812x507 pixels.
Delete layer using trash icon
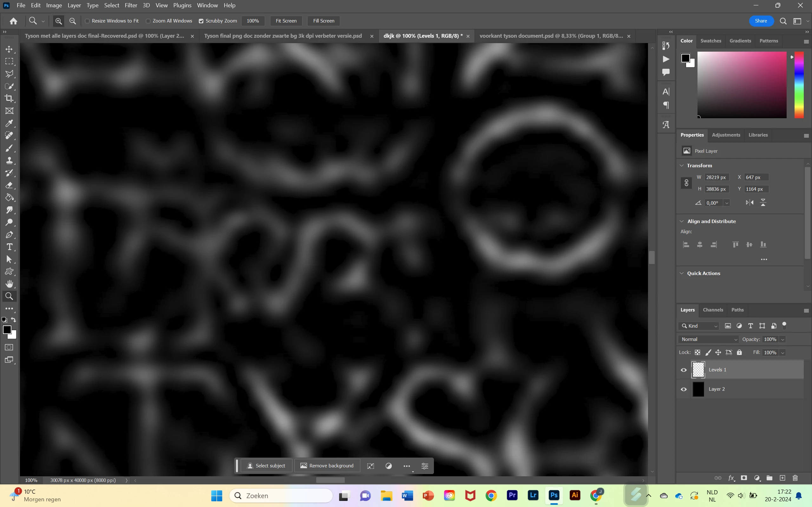(x=795, y=478)
